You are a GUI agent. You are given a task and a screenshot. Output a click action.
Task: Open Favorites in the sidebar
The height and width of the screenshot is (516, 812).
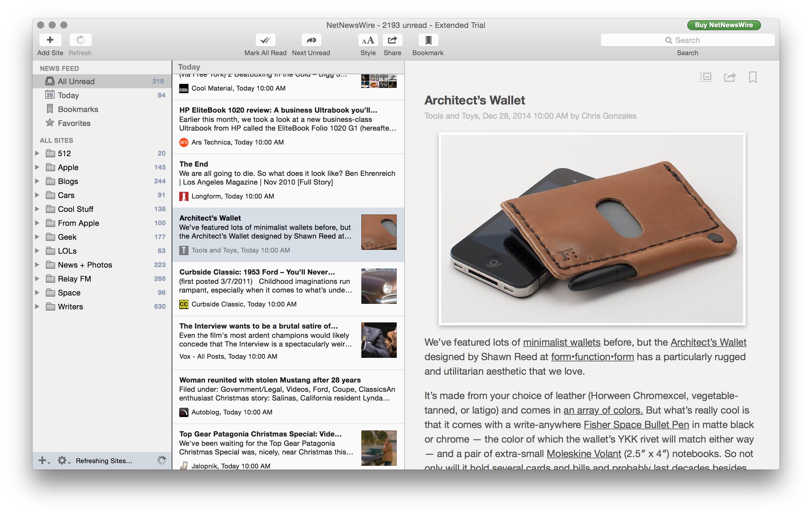click(102, 123)
